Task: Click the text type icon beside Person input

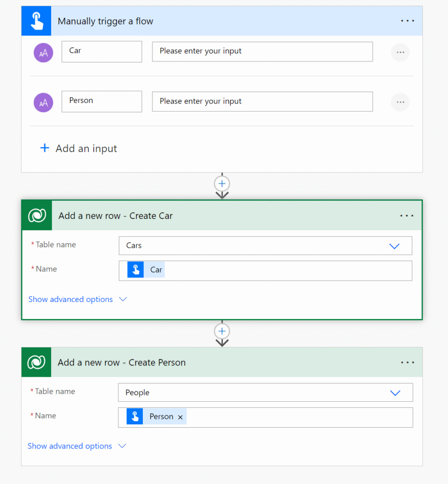Action: click(x=43, y=103)
